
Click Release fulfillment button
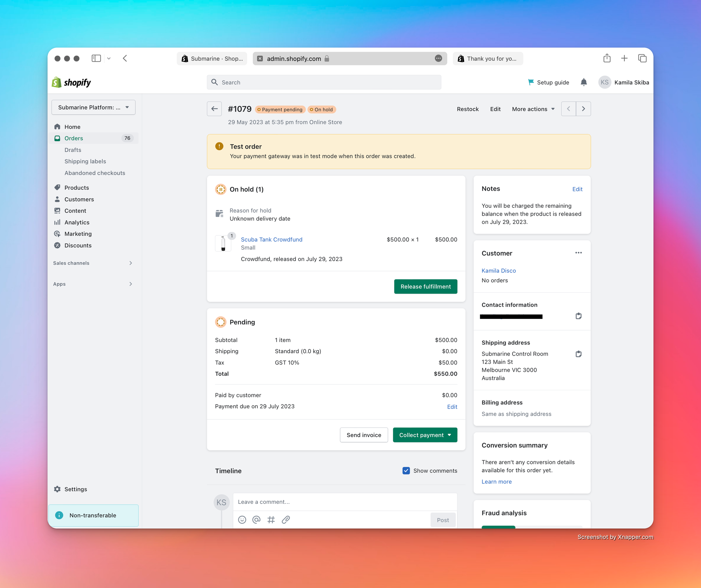(425, 286)
